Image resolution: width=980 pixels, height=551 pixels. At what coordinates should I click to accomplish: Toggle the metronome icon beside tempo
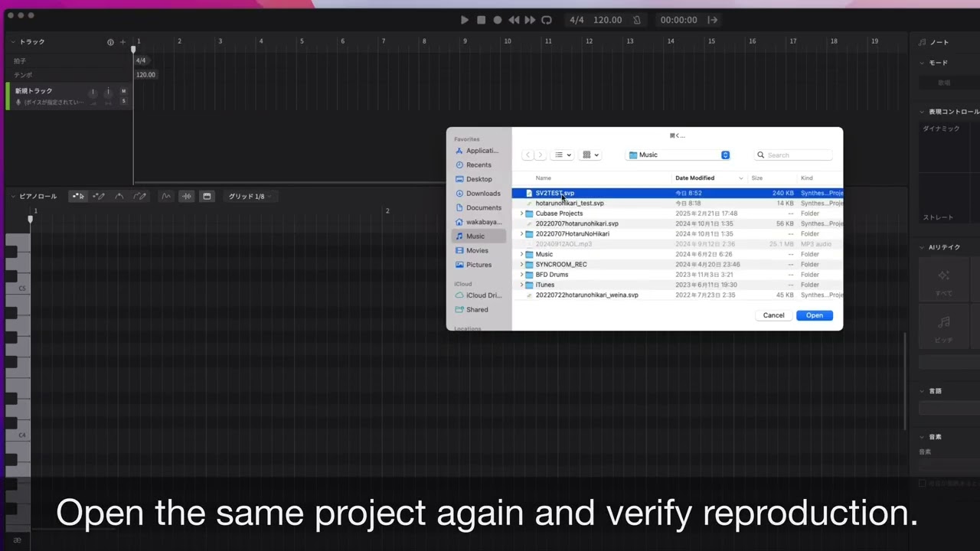[636, 20]
